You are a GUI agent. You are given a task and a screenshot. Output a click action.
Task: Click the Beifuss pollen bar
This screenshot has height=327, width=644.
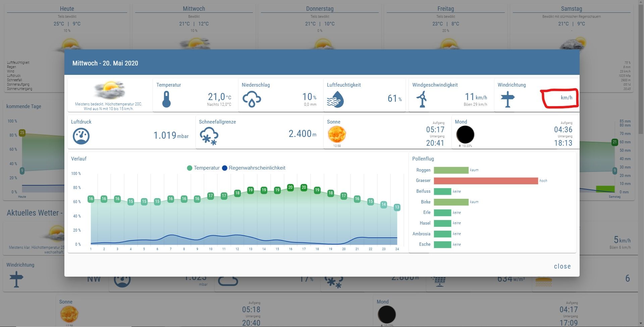click(442, 191)
